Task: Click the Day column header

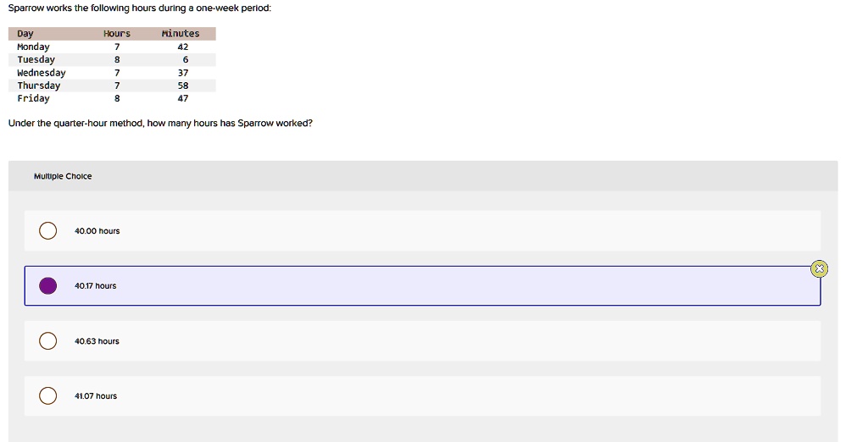Action: pos(25,34)
